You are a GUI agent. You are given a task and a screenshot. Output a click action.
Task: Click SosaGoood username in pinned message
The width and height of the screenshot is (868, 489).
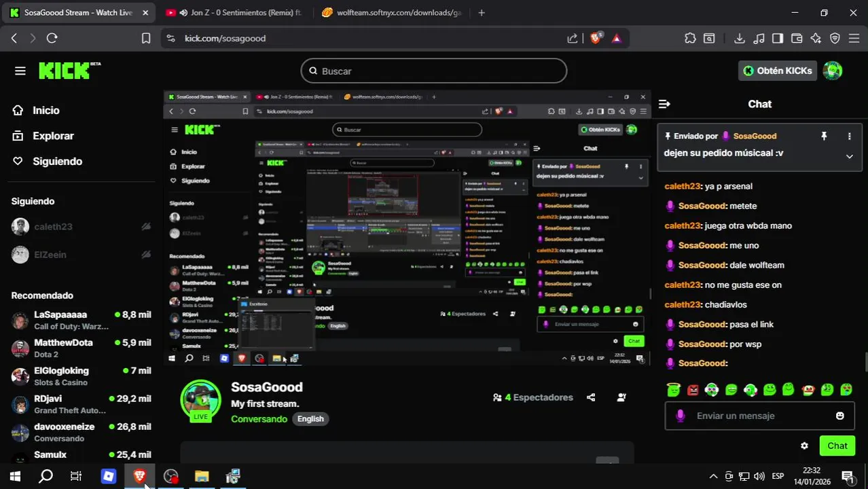[x=755, y=136]
